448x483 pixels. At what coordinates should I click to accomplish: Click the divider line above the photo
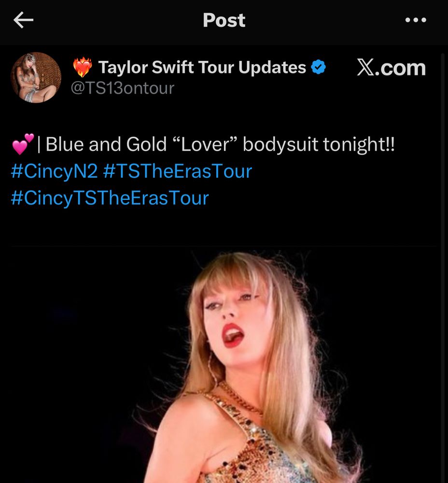[x=224, y=247]
